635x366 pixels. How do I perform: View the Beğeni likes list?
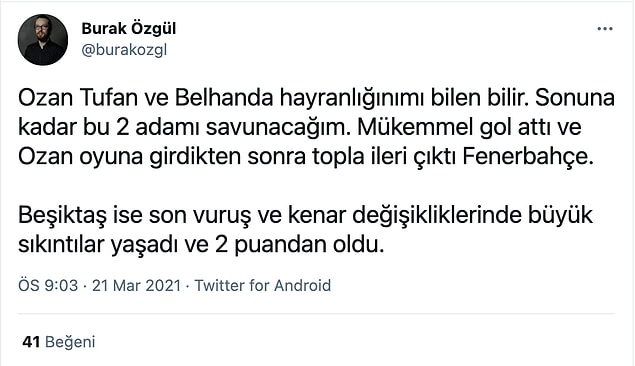coord(70,342)
